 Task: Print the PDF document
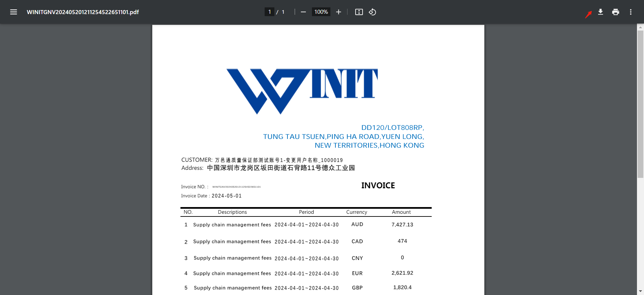[x=615, y=12]
